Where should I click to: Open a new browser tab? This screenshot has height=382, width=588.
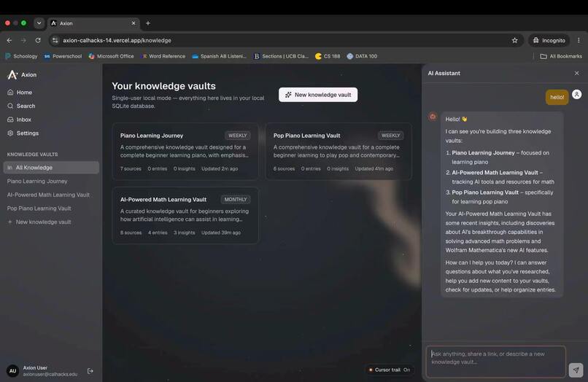(x=148, y=23)
